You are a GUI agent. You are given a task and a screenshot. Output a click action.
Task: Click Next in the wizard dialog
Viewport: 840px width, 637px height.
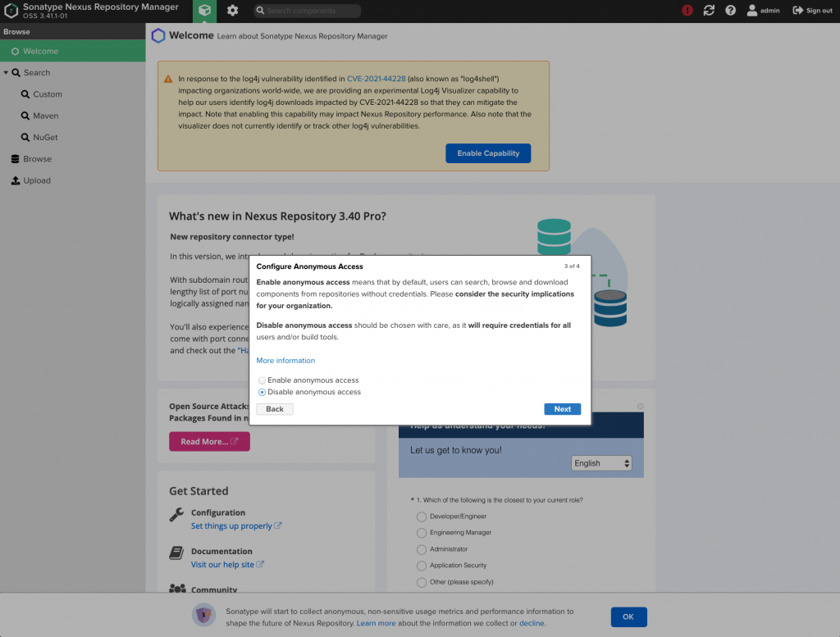(563, 409)
